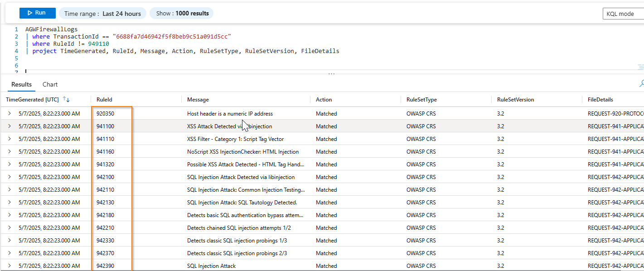Click the magnifier search icon above the results
644x271 pixels.
point(641,84)
